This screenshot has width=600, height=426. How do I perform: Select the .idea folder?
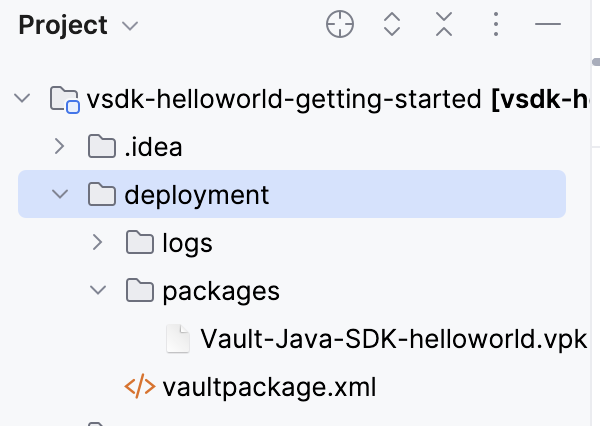153,147
